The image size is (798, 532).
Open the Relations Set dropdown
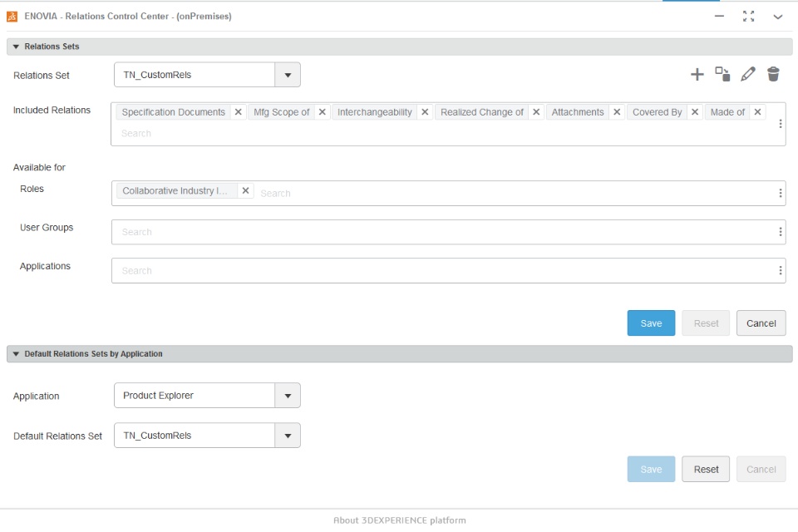tap(288, 75)
